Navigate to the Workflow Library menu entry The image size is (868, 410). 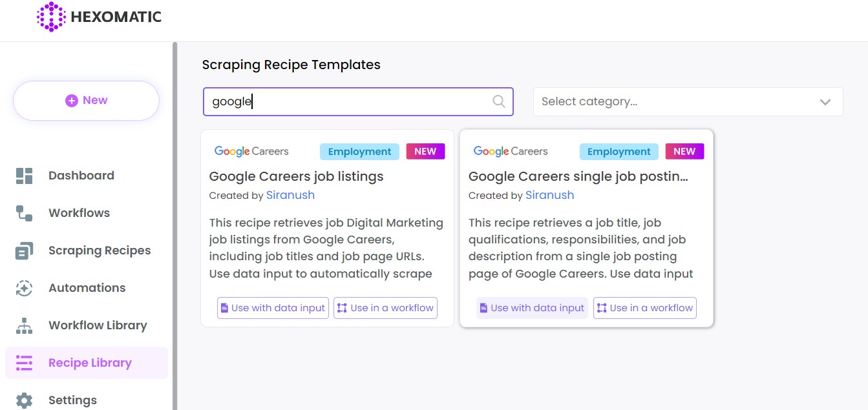(x=98, y=325)
